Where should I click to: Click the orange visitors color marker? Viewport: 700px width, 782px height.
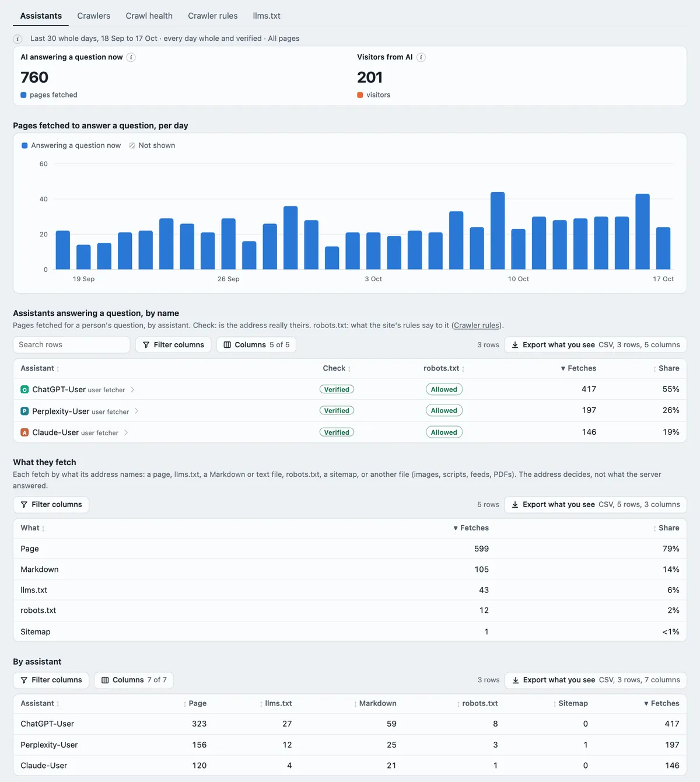click(360, 95)
